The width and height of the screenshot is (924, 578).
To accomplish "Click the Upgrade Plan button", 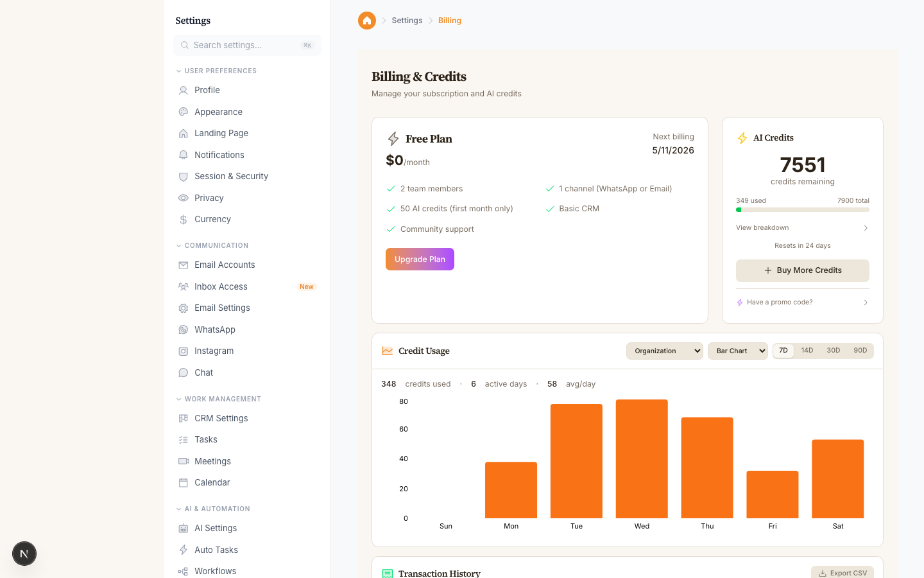I will tap(420, 259).
